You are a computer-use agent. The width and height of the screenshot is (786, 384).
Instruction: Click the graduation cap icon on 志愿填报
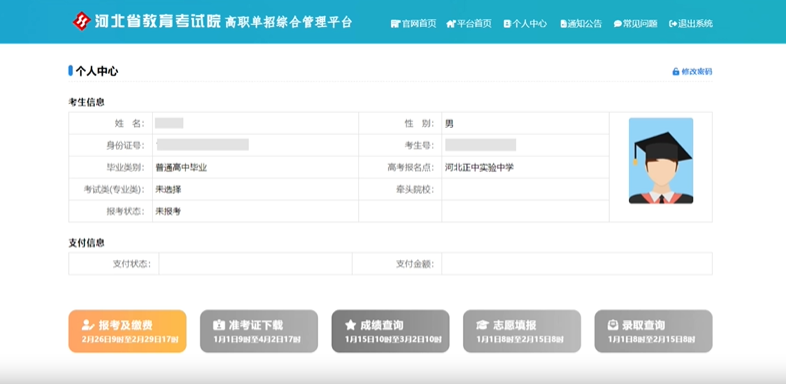482,325
